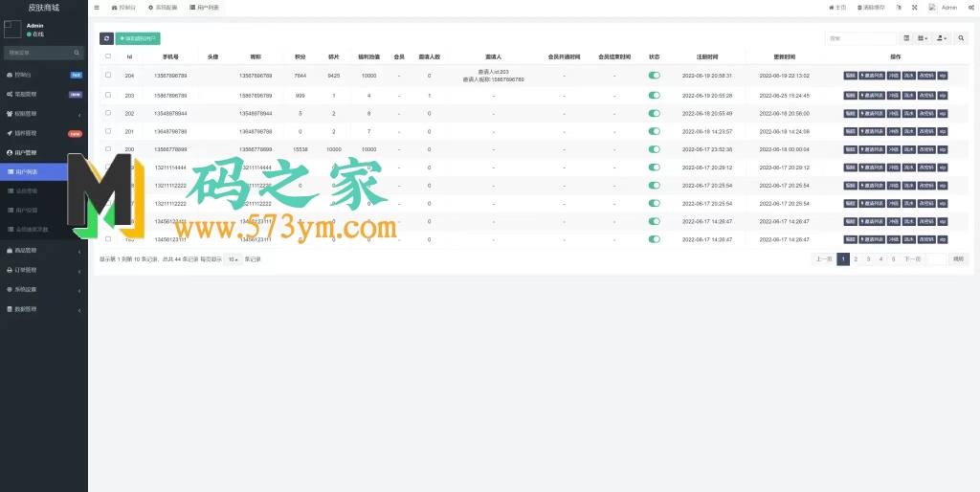Viewport: 980px width, 492px height.
Task: Select 会员抽奖次数 in the sidebar submenu
Action: click(44, 230)
